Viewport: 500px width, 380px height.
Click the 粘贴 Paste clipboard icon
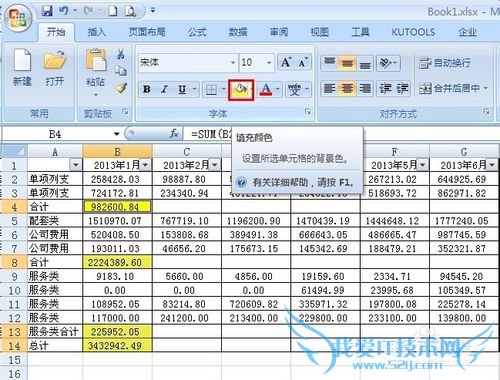coord(96,60)
